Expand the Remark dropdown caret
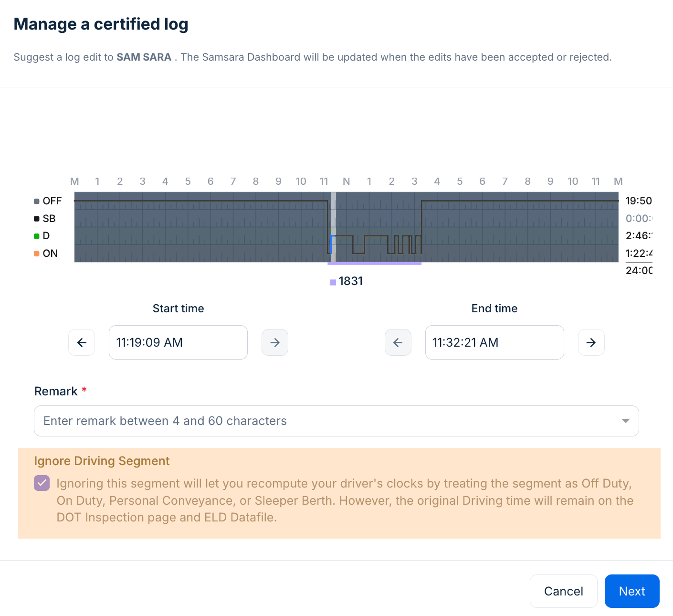 pyautogui.click(x=625, y=421)
